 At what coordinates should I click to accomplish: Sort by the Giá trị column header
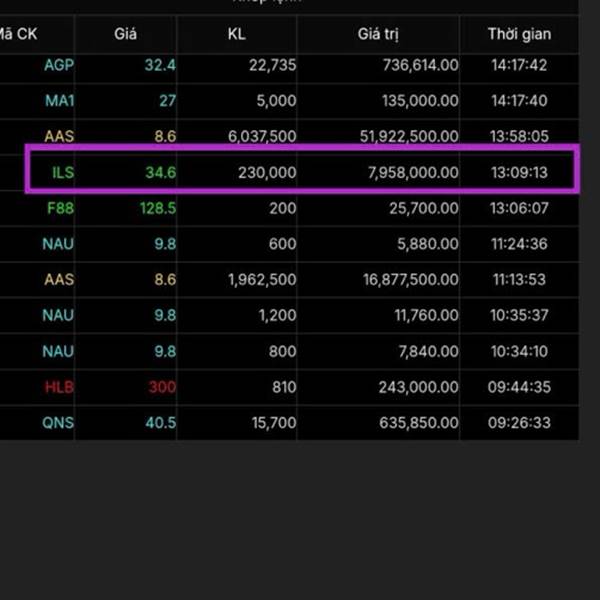tap(378, 34)
